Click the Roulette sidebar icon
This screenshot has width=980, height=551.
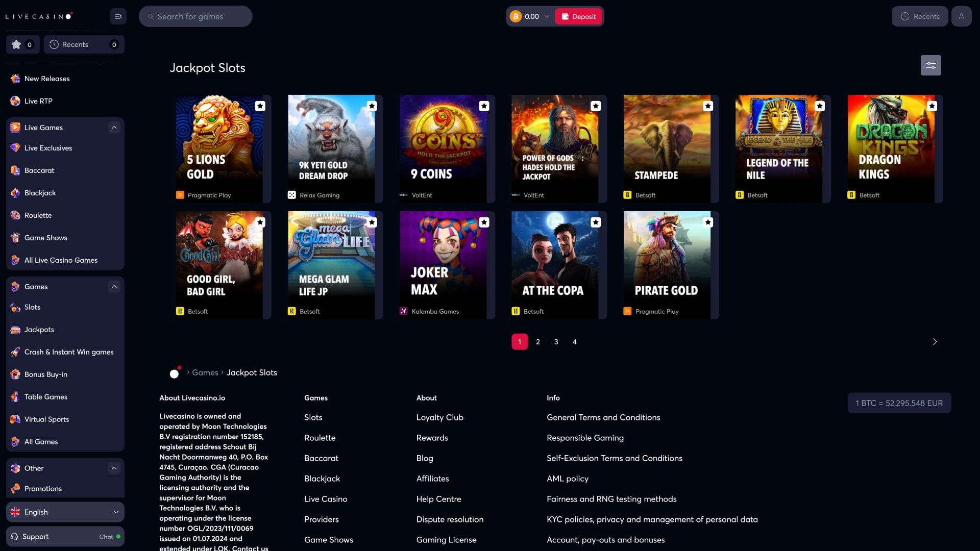point(15,215)
